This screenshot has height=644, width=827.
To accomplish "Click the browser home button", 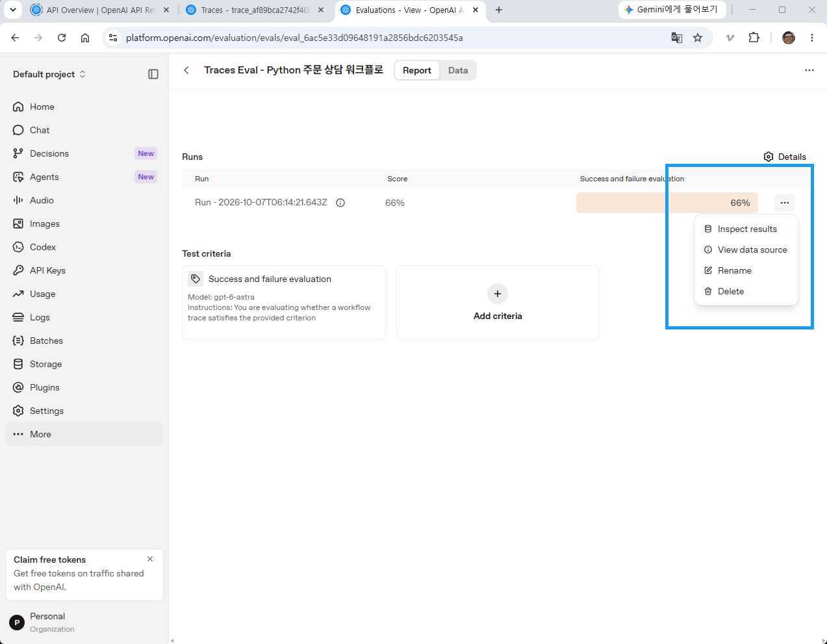I will tap(85, 38).
